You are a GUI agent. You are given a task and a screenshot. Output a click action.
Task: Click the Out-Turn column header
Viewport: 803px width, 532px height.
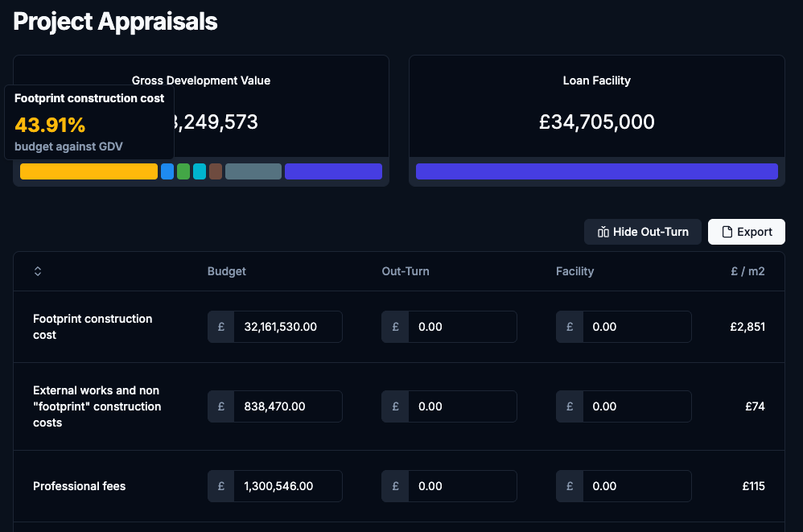click(406, 271)
